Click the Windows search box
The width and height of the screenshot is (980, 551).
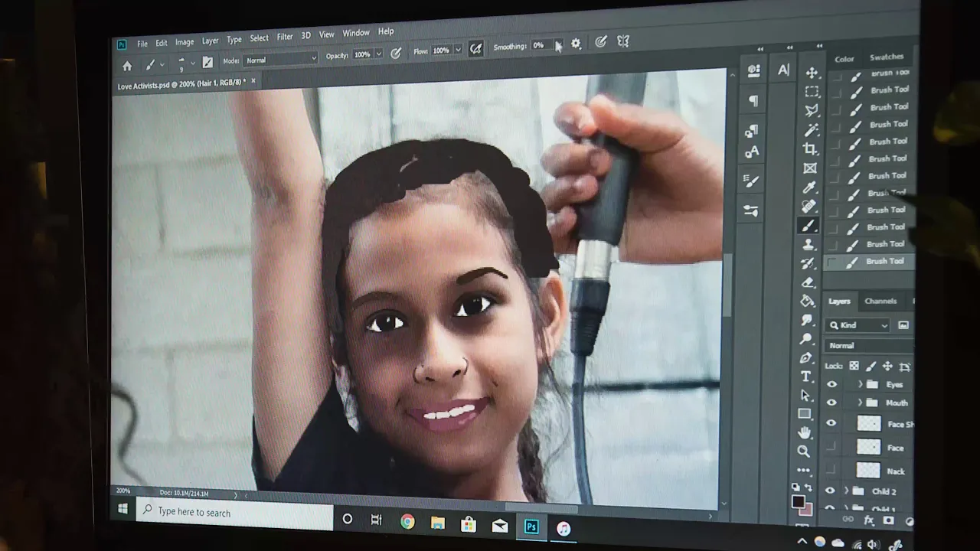(235, 512)
